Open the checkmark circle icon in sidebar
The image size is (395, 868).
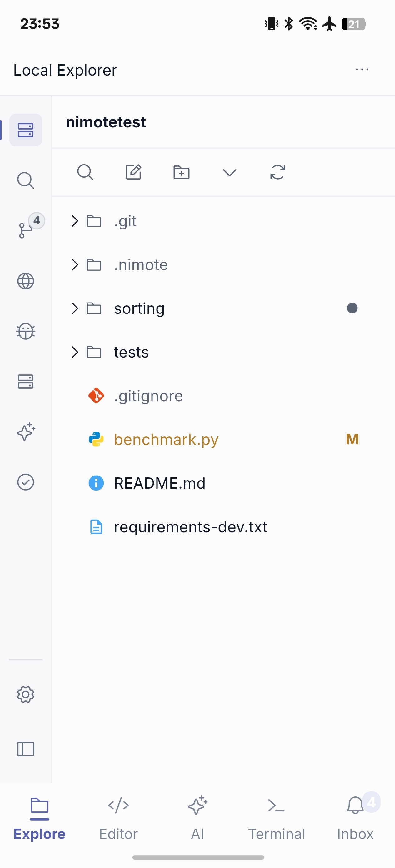26,482
